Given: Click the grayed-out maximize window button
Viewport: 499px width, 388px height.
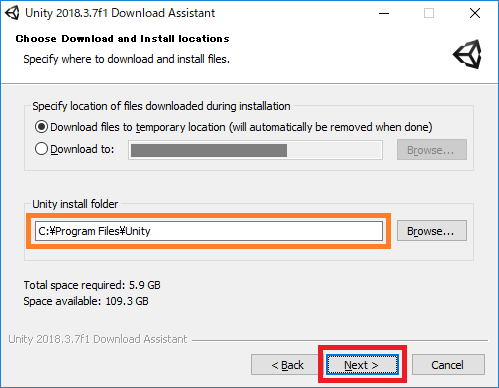Looking at the screenshot, I should [429, 13].
